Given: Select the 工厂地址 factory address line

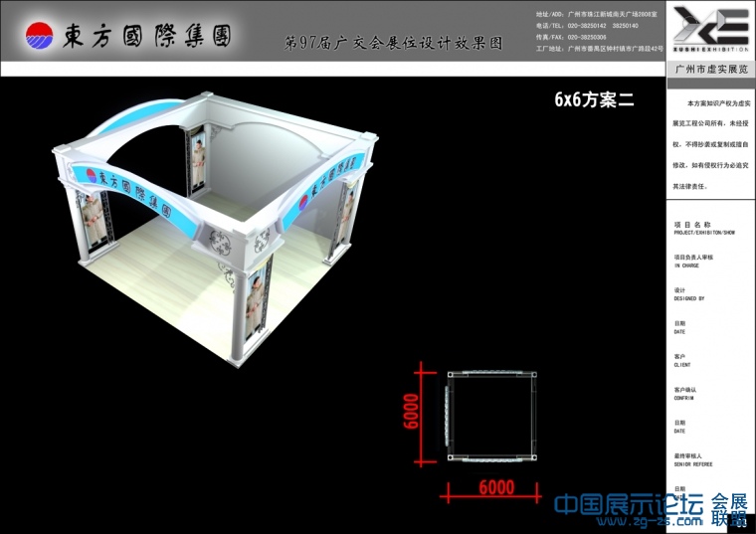Looking at the screenshot, I should (599, 49).
